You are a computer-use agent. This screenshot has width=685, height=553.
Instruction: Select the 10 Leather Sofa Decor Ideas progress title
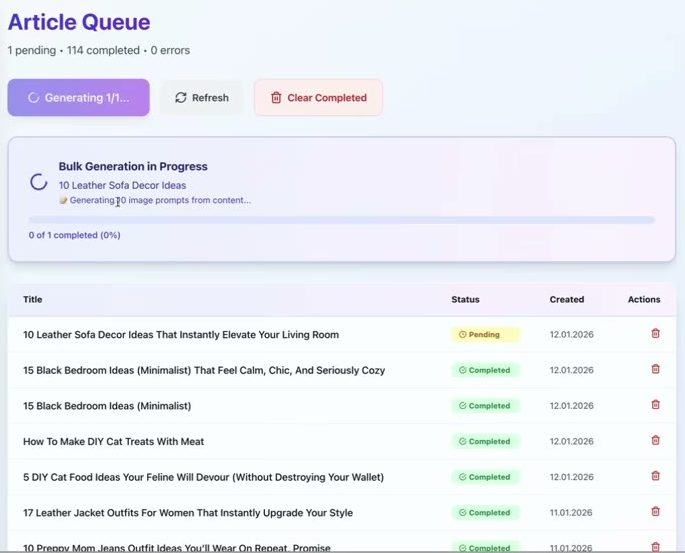[122, 185]
